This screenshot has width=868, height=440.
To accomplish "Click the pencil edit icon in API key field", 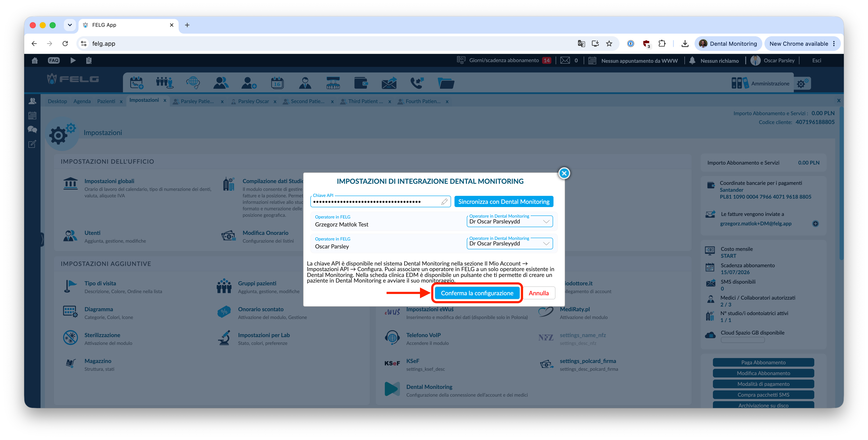I will coord(444,201).
